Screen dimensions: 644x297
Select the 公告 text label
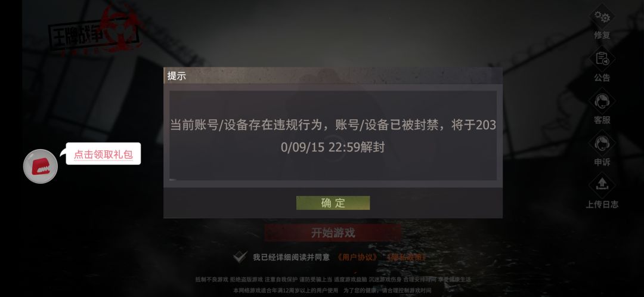(602, 78)
